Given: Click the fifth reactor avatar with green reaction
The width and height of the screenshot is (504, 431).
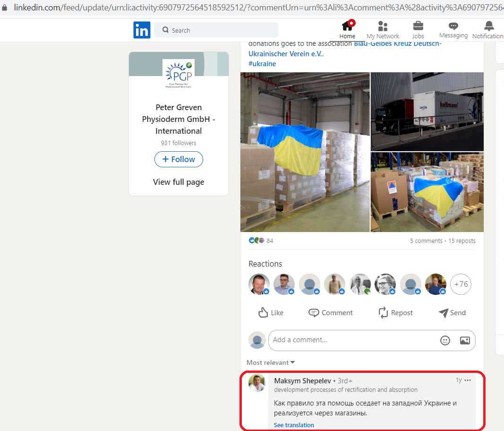Looking at the screenshot, I should point(360,284).
